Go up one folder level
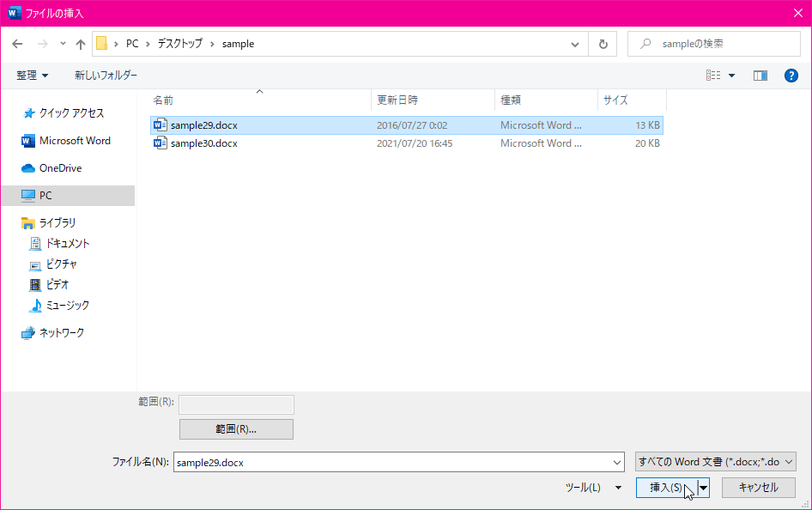This screenshot has height=510, width=812. tap(80, 43)
